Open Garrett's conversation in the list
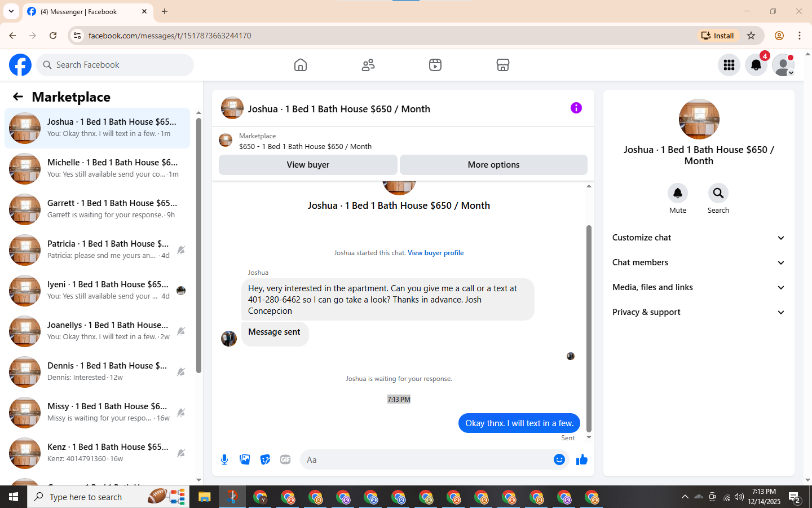The width and height of the screenshot is (812, 508). 97,209
